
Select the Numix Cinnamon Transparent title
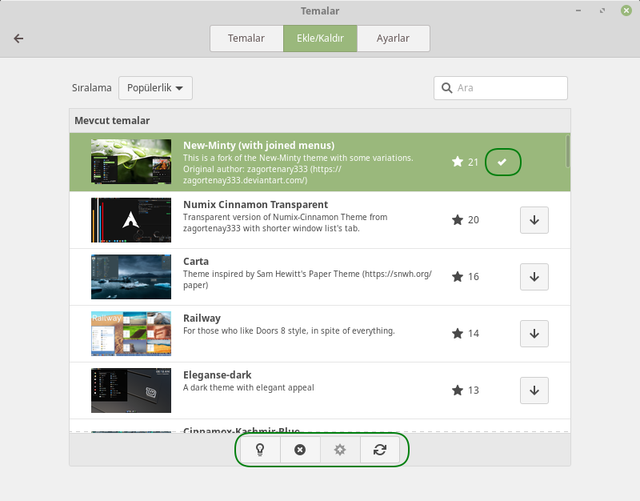(x=256, y=205)
